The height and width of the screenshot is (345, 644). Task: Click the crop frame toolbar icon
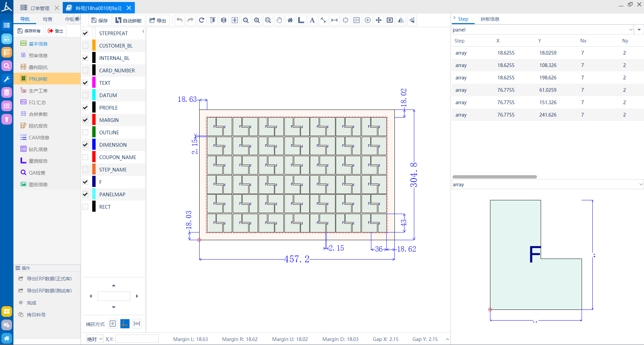pos(345,20)
